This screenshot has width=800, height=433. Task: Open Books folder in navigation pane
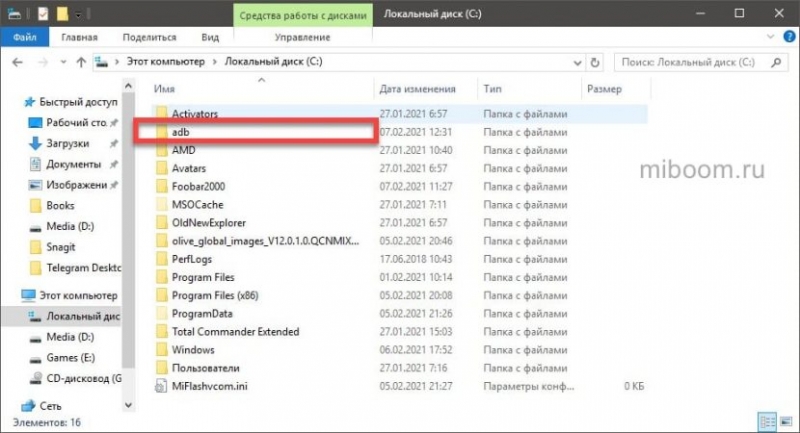pyautogui.click(x=60, y=206)
